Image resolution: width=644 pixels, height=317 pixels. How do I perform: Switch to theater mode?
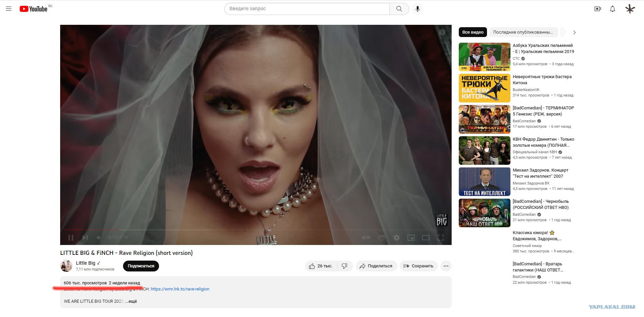tap(426, 237)
